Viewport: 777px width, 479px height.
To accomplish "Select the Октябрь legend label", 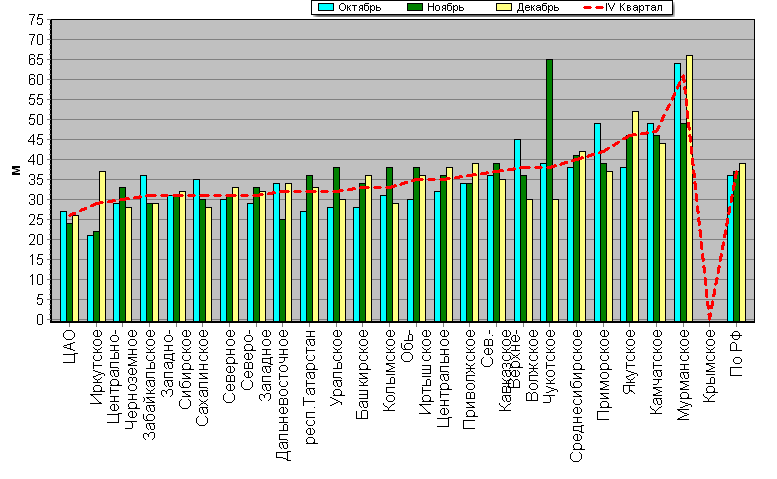I will click(359, 7).
